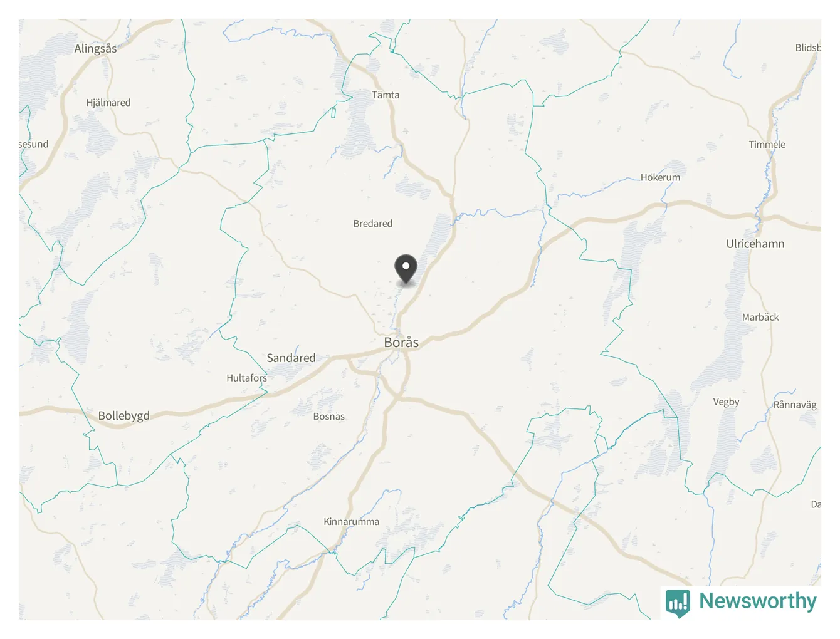The height and width of the screenshot is (639, 840).
Task: Select the Rånnaväg place label
Action: click(x=795, y=405)
